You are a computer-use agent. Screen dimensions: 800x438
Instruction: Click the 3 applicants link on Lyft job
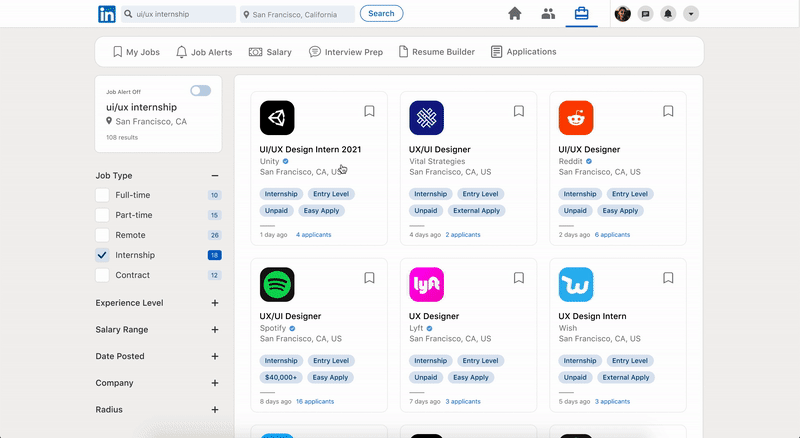tap(463, 402)
